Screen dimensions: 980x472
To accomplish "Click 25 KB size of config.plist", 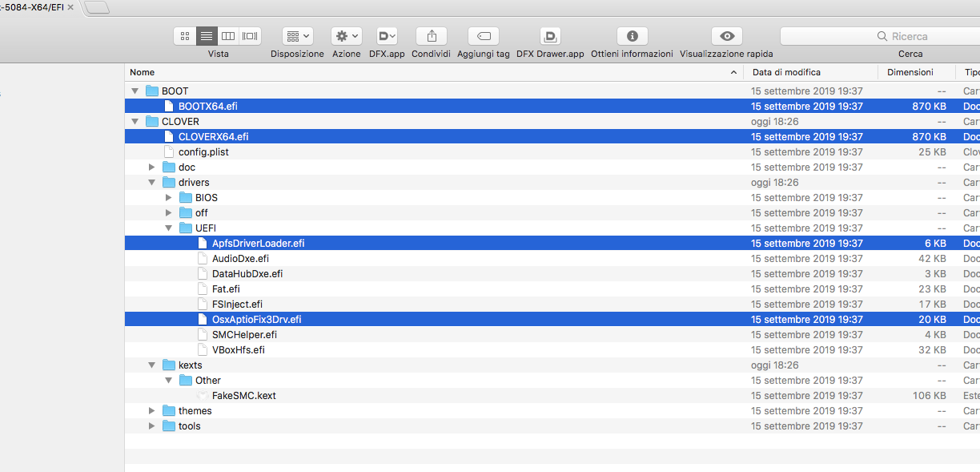I will pos(932,152).
